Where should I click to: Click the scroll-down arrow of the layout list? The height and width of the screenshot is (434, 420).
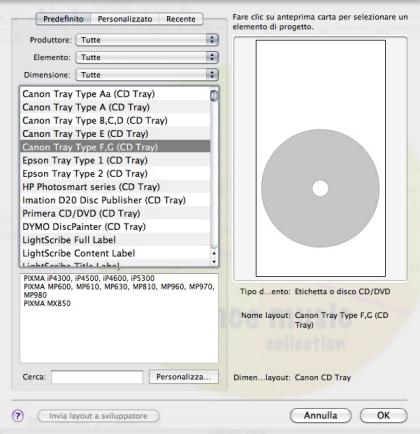coord(214,262)
